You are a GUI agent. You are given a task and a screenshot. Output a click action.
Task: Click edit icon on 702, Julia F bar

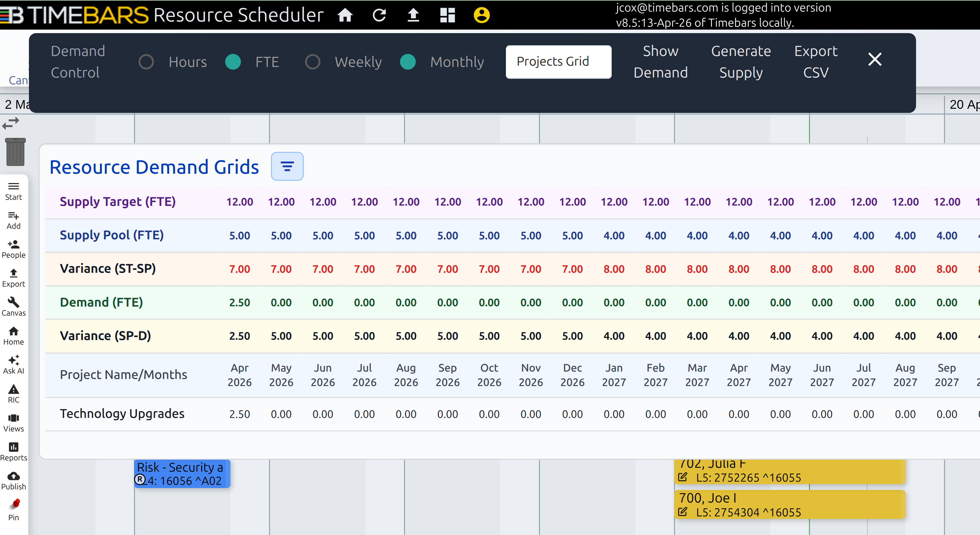[682, 477]
